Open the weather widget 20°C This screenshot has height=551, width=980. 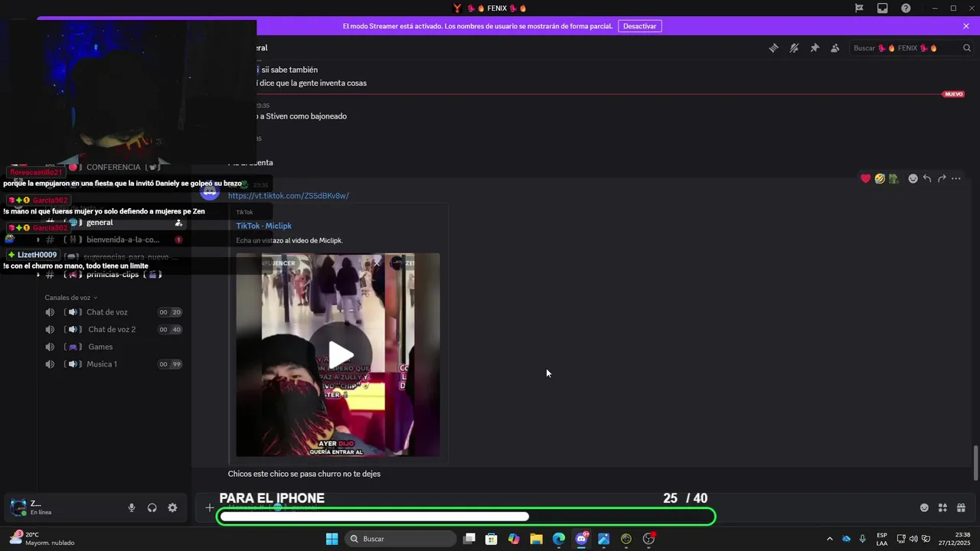42,539
